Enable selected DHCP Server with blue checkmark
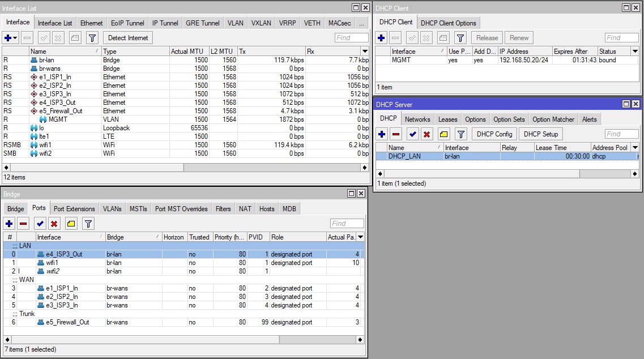The image size is (644, 359). pos(413,134)
